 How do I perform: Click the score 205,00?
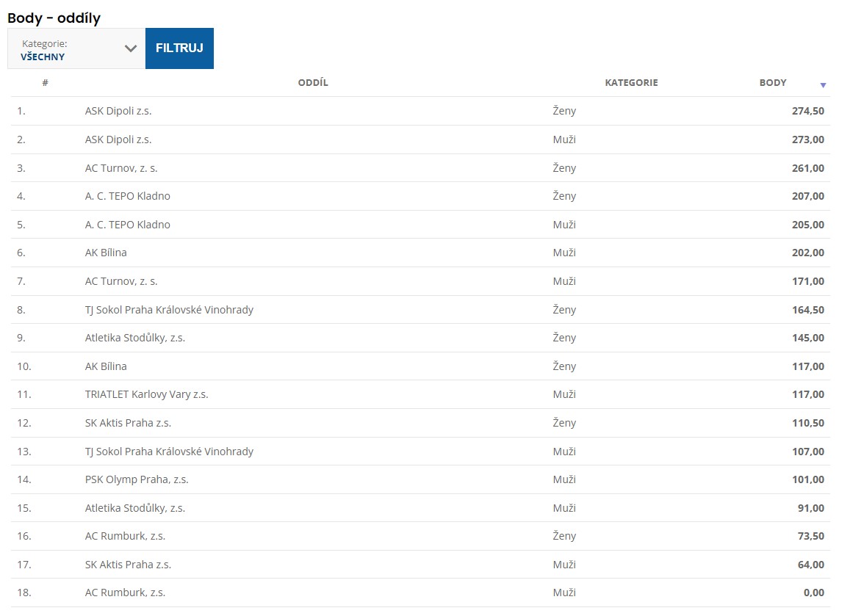808,225
